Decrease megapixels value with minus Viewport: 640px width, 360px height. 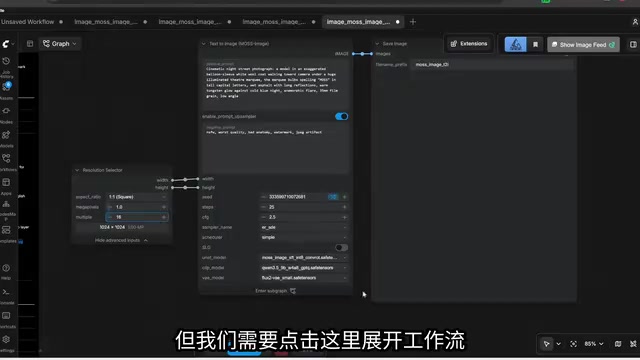tap(110, 207)
